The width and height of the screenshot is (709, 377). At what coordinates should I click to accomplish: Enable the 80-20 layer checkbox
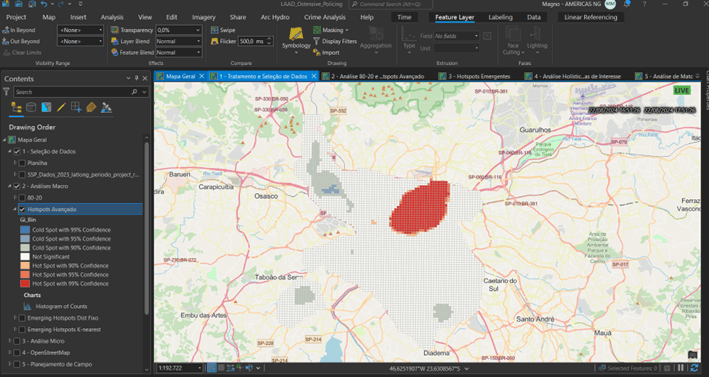click(22, 198)
